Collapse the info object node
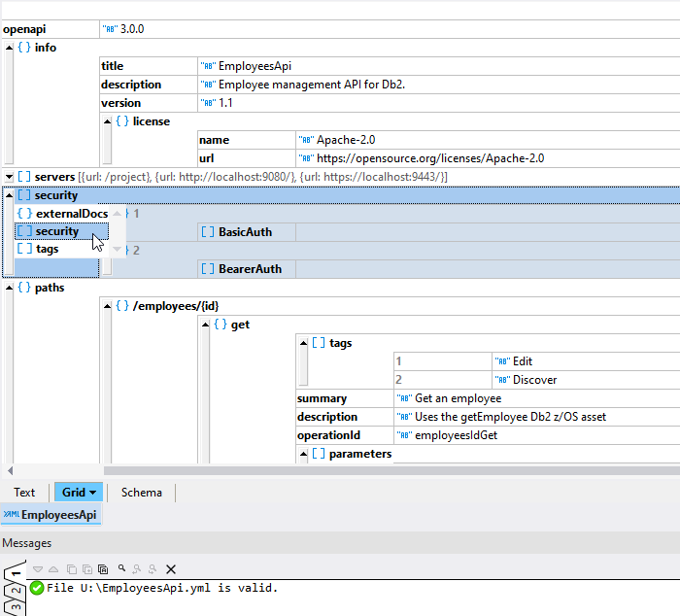Image resolution: width=680 pixels, height=616 pixels. pos(9,48)
